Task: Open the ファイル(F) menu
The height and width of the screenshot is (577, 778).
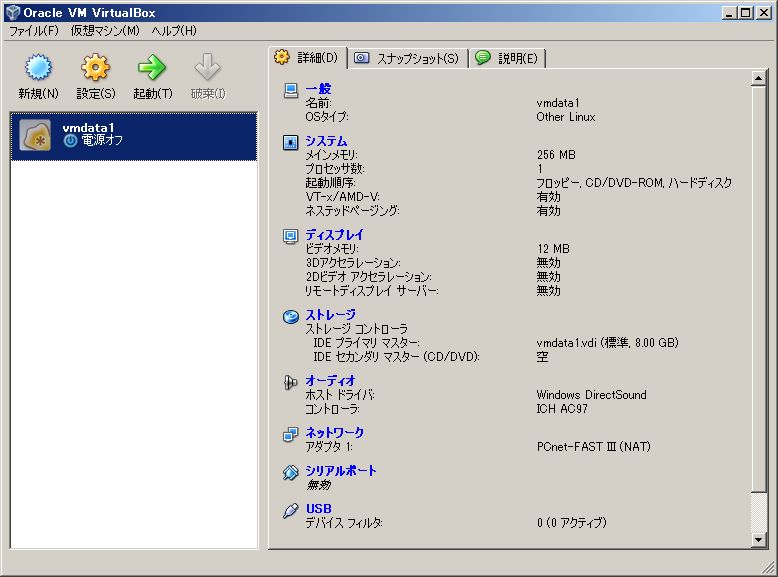Action: click(34, 31)
